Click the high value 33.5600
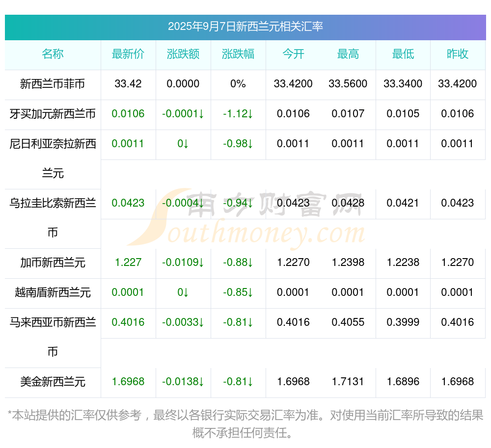The height and width of the screenshot is (448, 491). pyautogui.click(x=348, y=84)
